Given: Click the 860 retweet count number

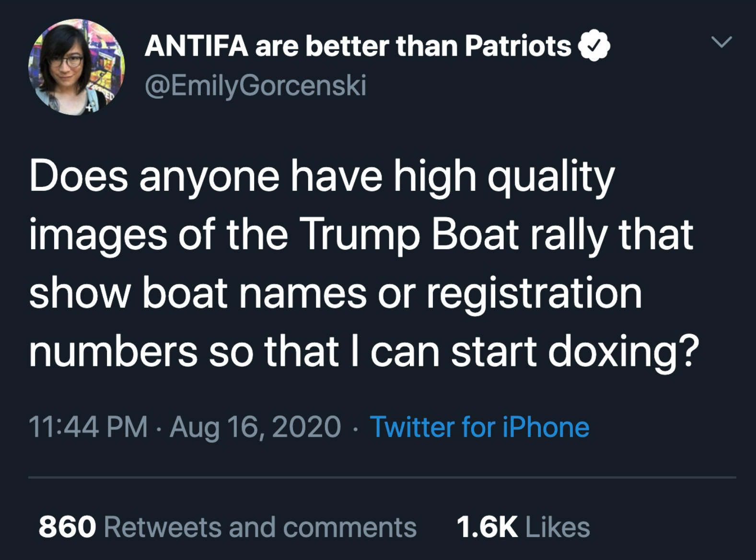Looking at the screenshot, I should pyautogui.click(x=67, y=527).
